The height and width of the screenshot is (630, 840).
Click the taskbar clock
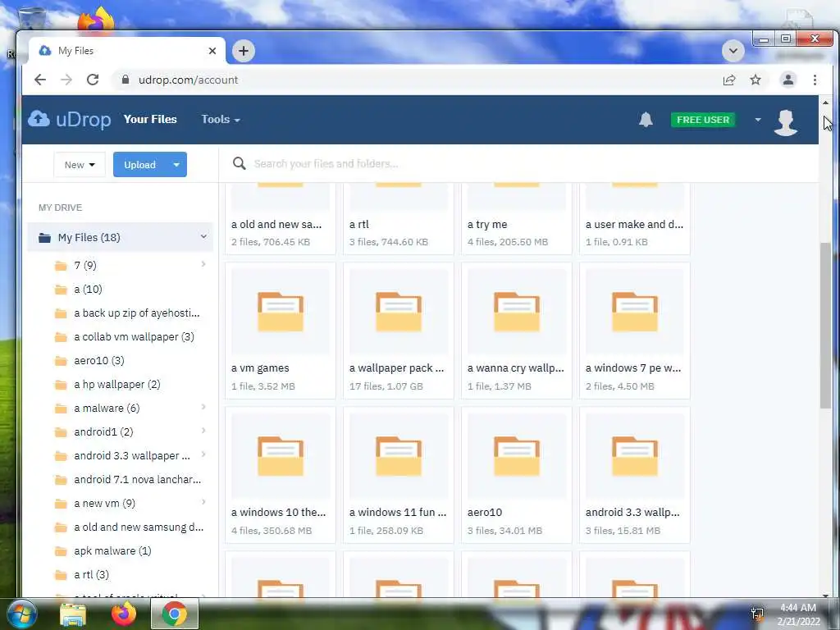point(798,614)
